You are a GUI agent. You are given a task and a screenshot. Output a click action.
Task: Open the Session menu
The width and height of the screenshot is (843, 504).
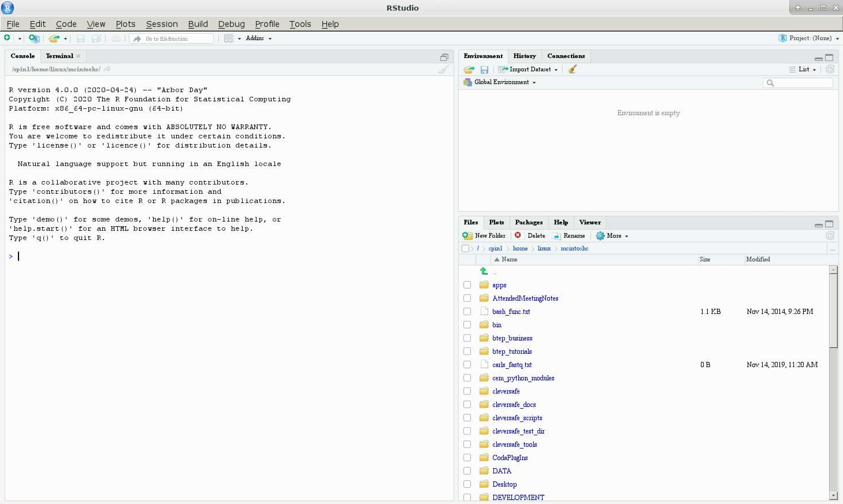162,24
